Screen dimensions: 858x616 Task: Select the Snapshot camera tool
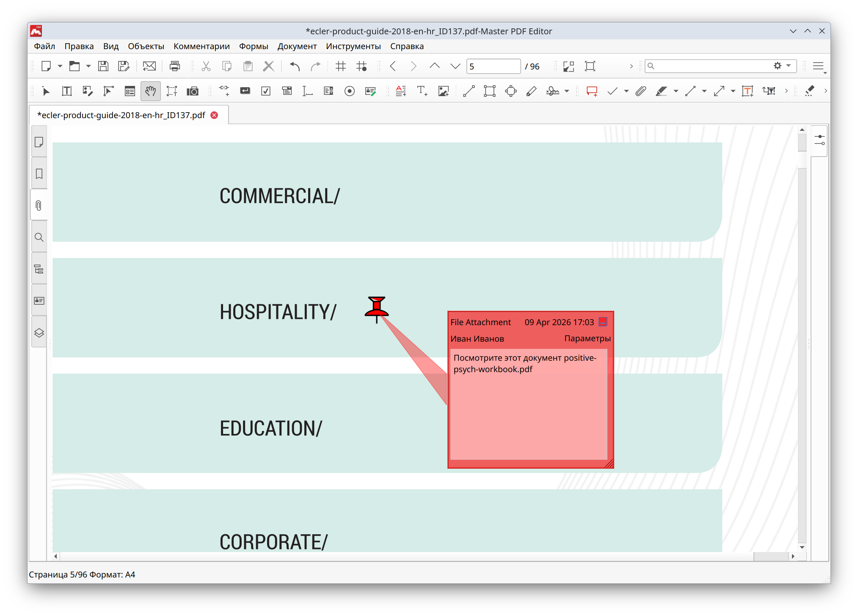(193, 91)
